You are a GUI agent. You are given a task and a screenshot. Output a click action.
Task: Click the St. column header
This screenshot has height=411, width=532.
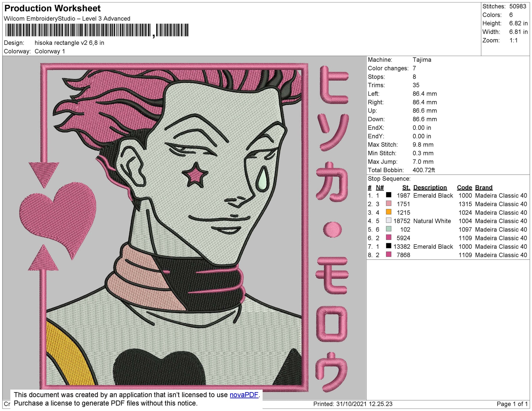tap(406, 187)
